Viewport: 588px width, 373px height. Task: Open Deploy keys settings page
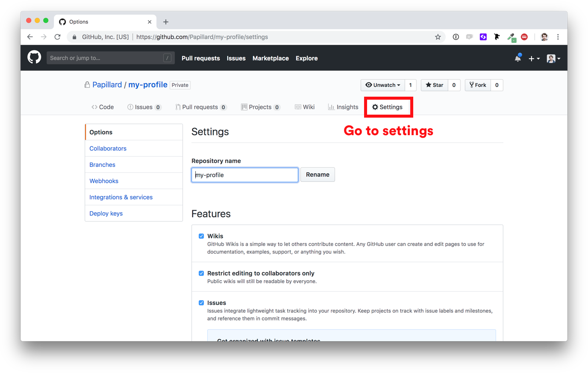(134, 213)
